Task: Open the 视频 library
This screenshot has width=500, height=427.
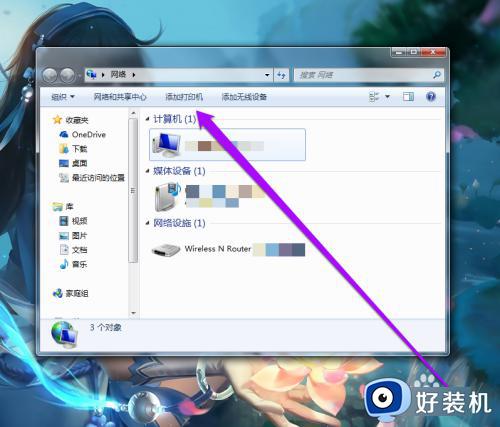Action: (x=79, y=221)
